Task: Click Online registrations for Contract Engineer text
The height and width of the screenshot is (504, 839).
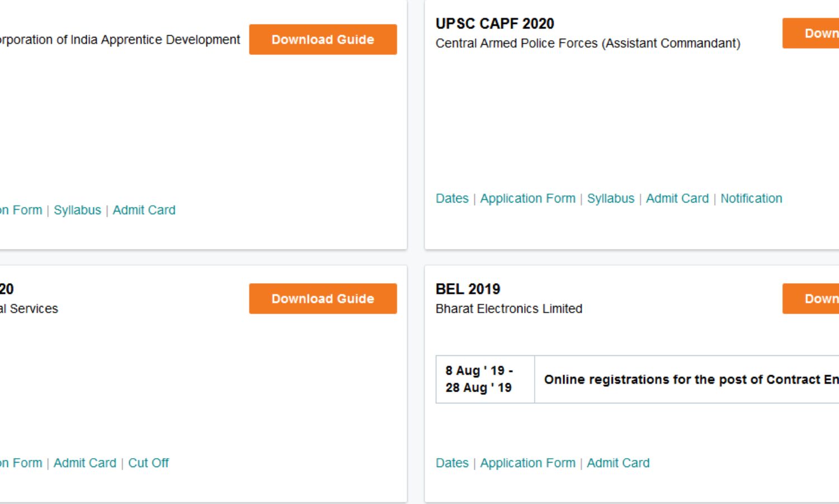Action: 691,379
